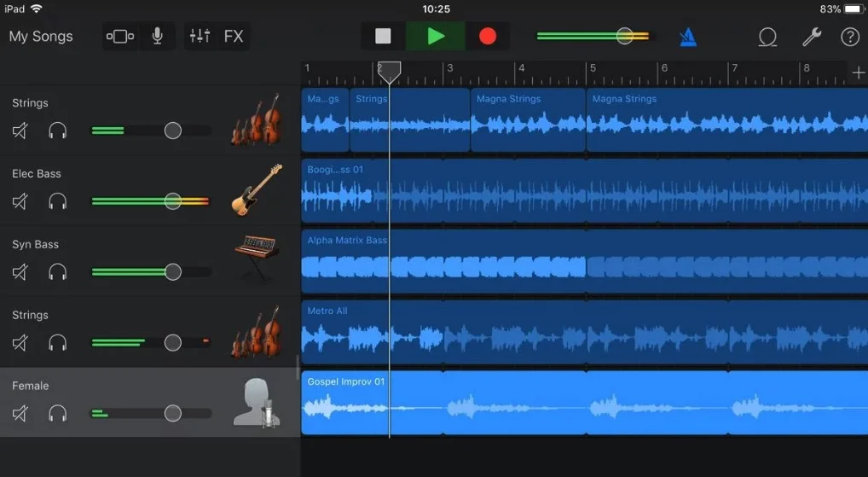The height and width of the screenshot is (477, 868).
Task: Select the Alpha Matrix Bass region
Action: click(x=585, y=261)
